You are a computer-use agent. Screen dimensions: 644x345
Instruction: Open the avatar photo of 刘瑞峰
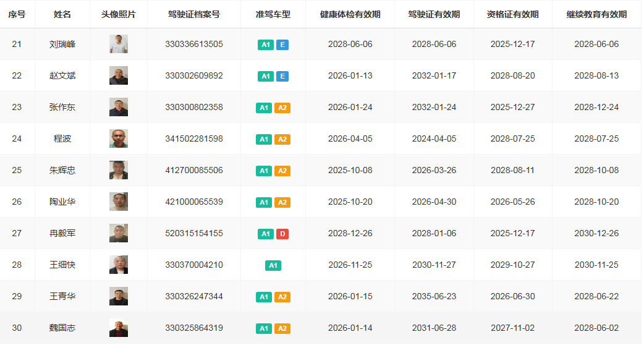[119, 45]
